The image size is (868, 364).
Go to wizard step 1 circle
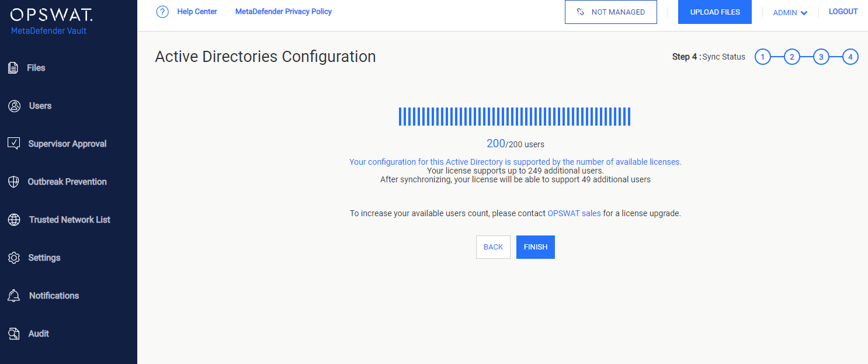tap(762, 57)
